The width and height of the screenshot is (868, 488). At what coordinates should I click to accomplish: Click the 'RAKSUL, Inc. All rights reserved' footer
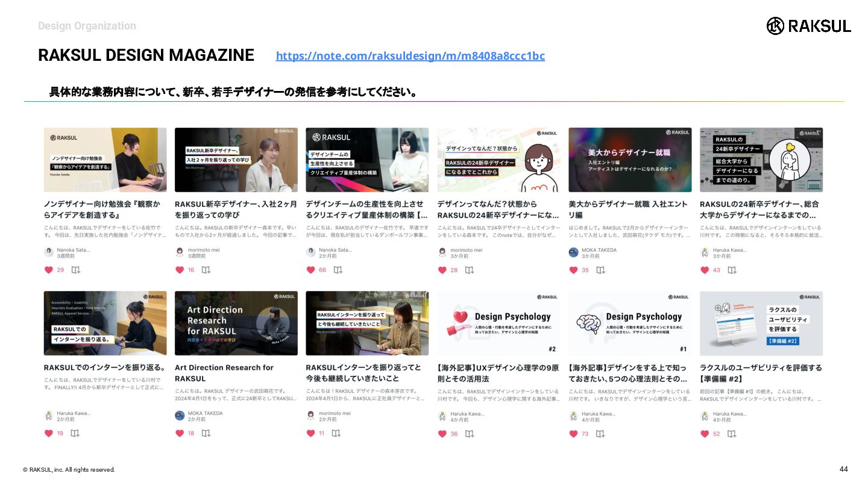point(69,470)
